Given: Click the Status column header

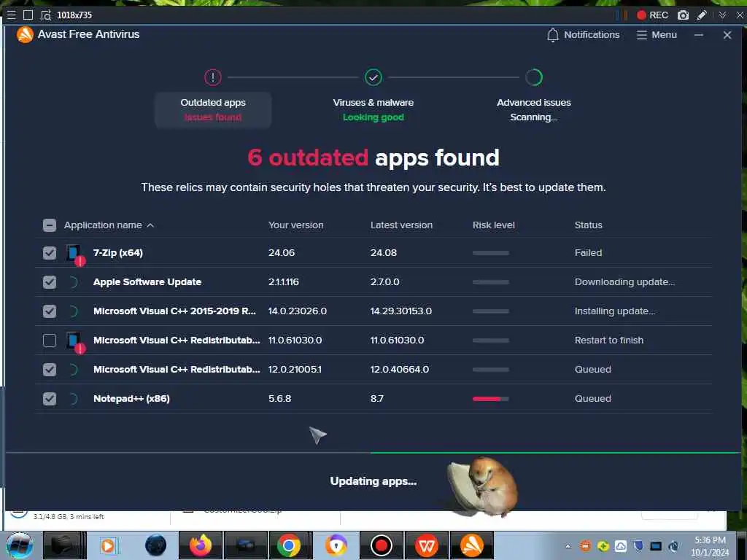Looking at the screenshot, I should click(x=589, y=225).
